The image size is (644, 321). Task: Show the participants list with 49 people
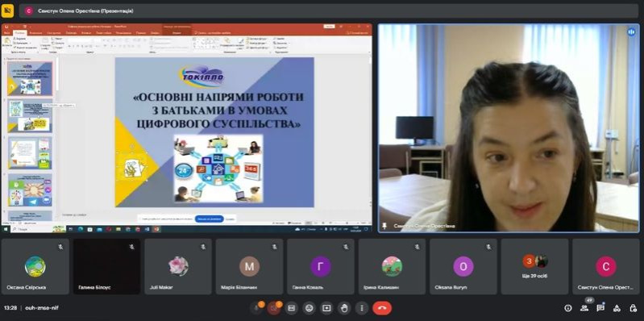click(x=584, y=308)
